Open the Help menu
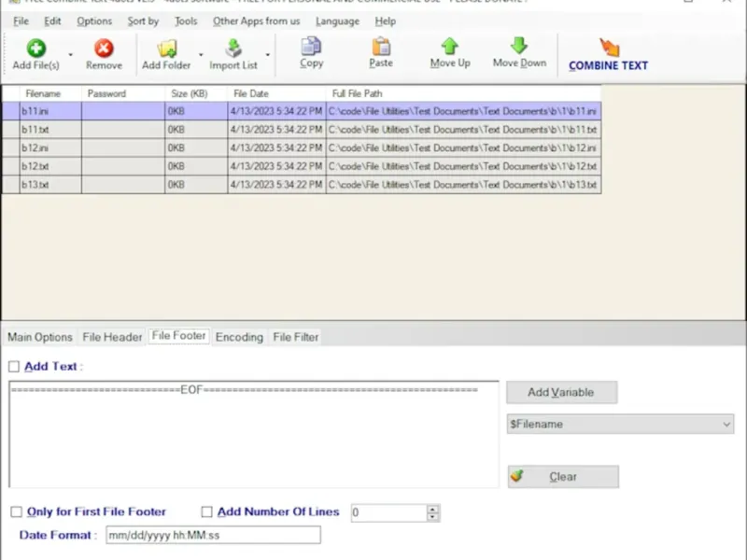747x560 pixels. click(385, 21)
